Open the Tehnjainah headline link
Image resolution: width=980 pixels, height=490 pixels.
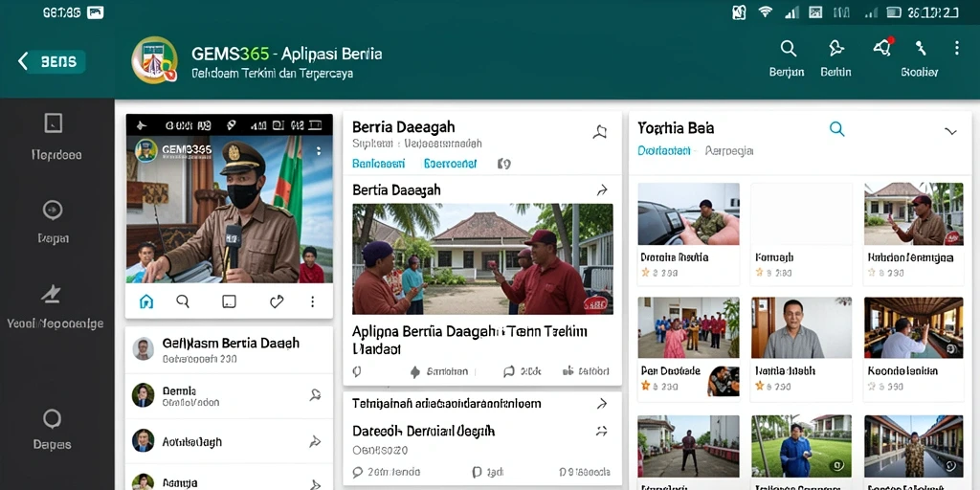(446, 404)
